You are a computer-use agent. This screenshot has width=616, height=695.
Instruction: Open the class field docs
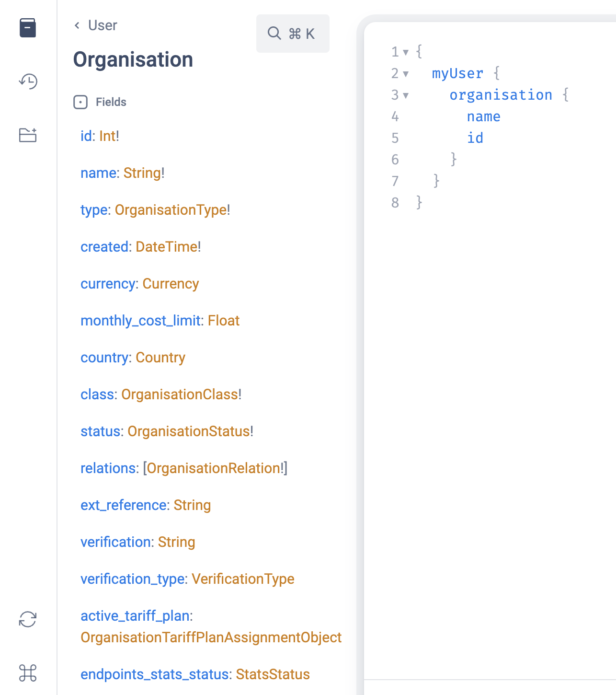tap(97, 394)
